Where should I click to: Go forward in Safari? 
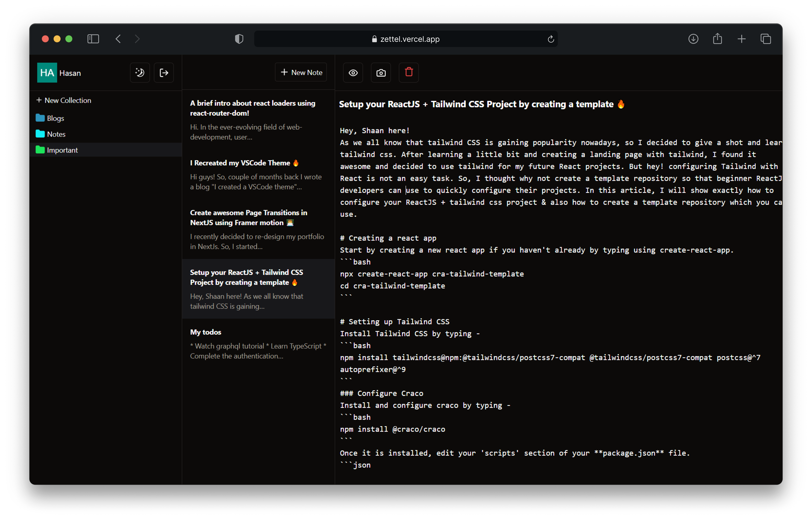point(137,39)
